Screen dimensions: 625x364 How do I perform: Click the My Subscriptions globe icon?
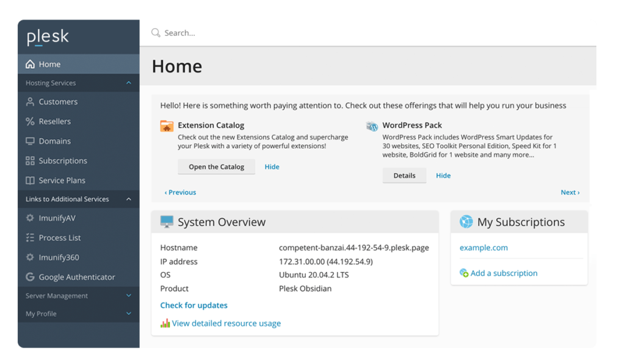(x=466, y=222)
